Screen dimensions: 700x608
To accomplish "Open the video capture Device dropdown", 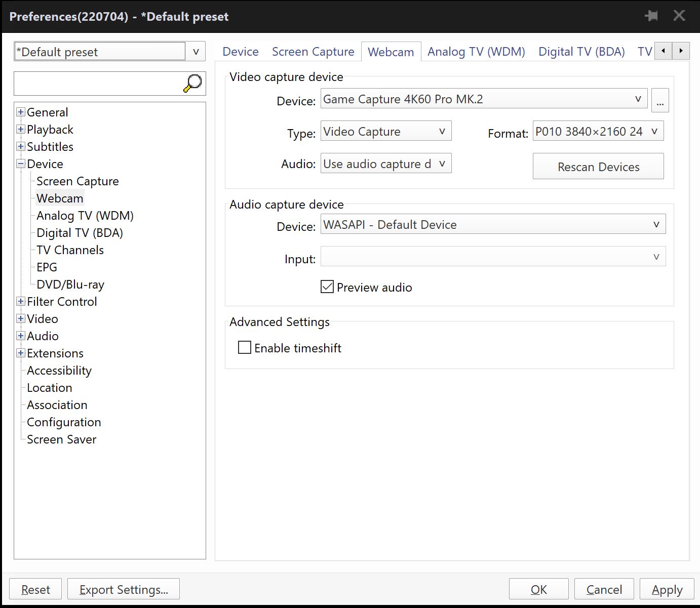I will click(x=484, y=99).
